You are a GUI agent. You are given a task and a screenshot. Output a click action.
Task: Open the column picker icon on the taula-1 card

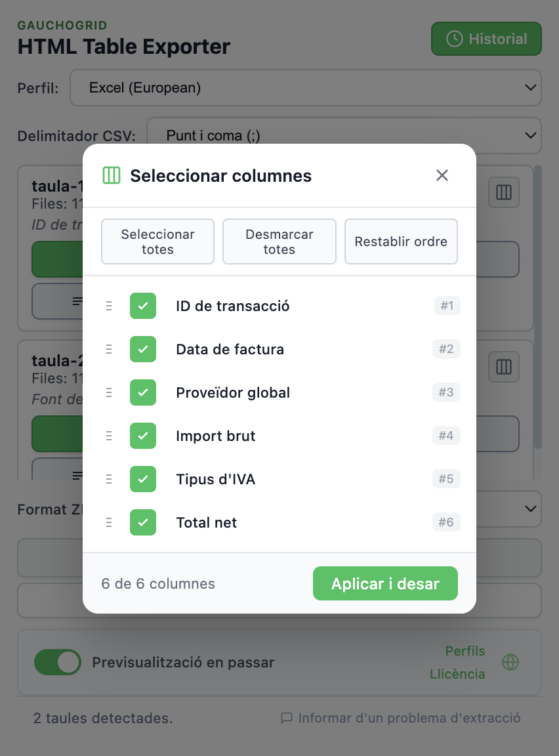coord(503,192)
